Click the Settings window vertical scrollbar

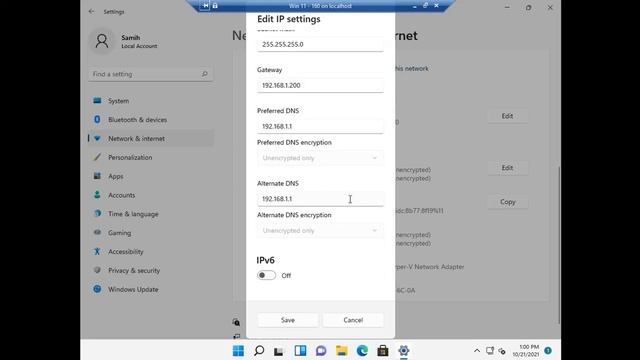(x=559, y=245)
